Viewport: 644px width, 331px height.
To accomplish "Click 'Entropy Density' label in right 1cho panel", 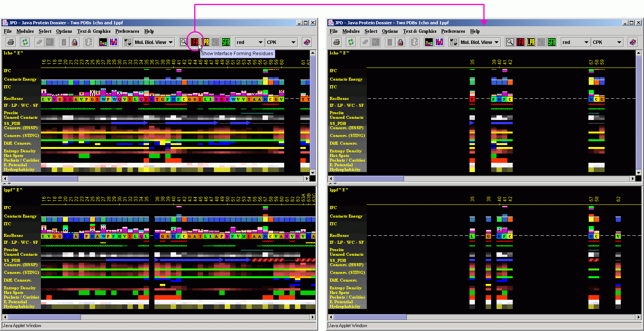I will (x=346, y=151).
